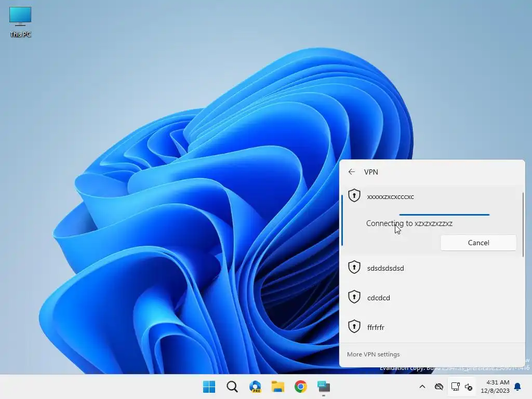
Task: Open the running terminal-like app on taskbar
Action: [x=324, y=387]
